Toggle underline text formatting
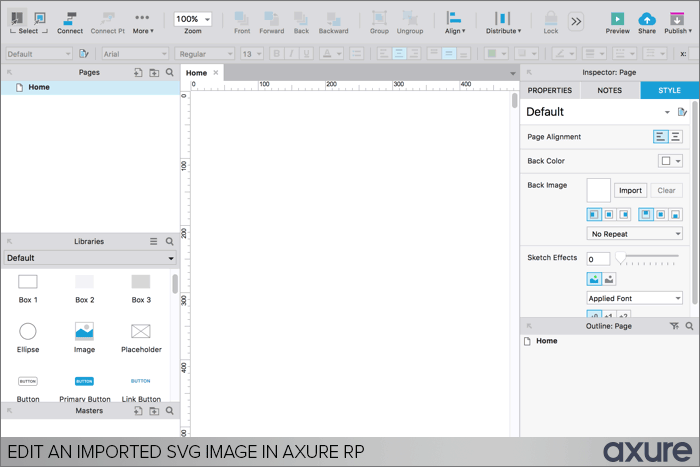The image size is (700, 467). [306, 54]
